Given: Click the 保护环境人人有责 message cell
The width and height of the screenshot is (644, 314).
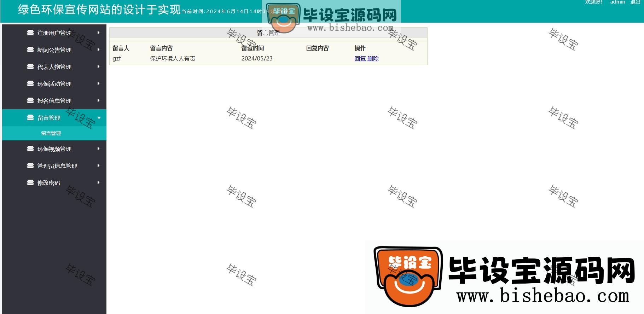Looking at the screenshot, I should pos(173,59).
